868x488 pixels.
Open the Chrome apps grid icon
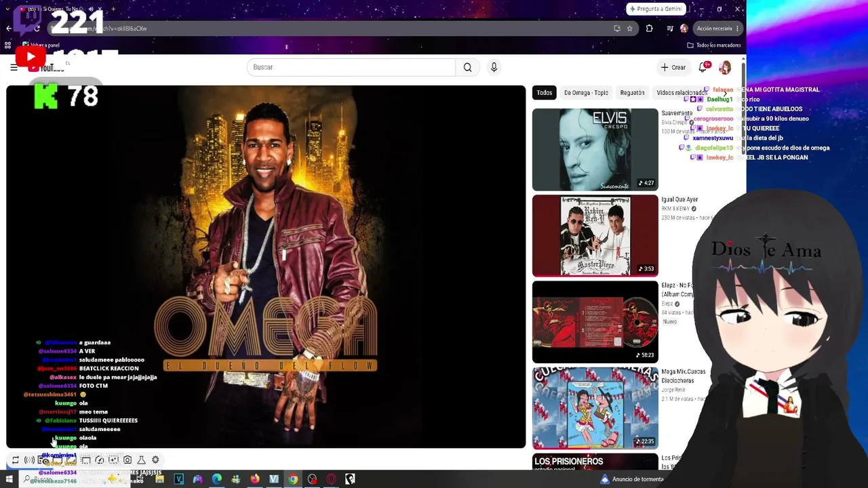7,45
